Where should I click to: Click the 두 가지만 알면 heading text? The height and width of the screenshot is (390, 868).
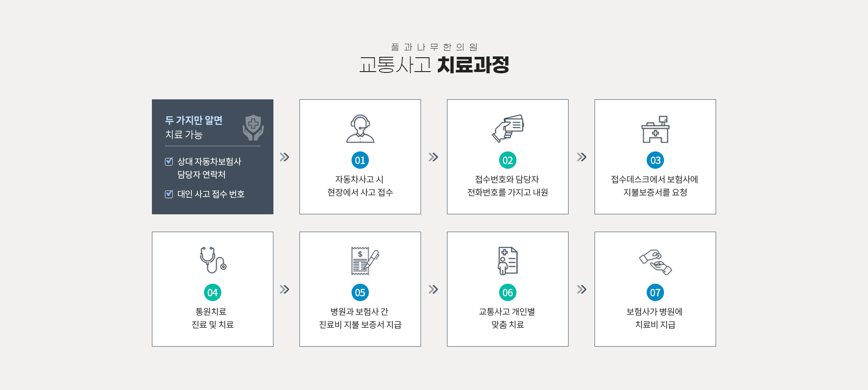pos(194,120)
